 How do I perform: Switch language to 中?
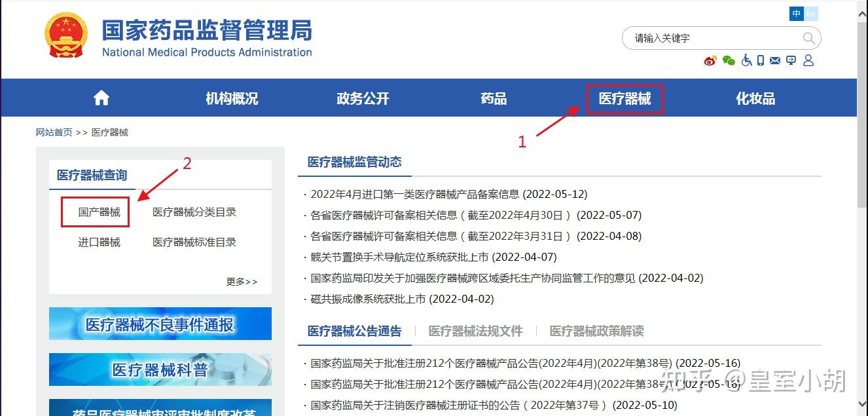click(x=796, y=14)
